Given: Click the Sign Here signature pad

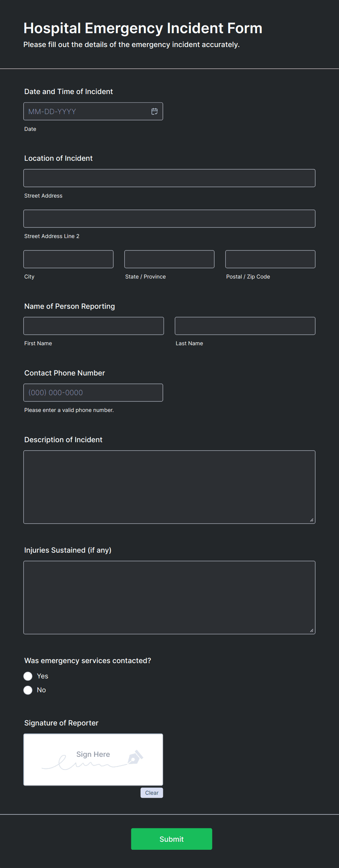Looking at the screenshot, I should [x=93, y=760].
